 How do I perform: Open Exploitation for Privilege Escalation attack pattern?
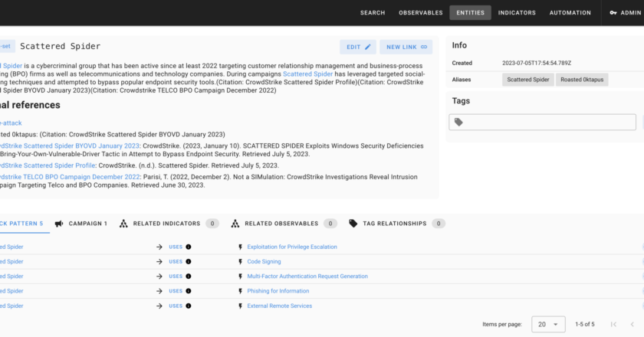coord(292,247)
